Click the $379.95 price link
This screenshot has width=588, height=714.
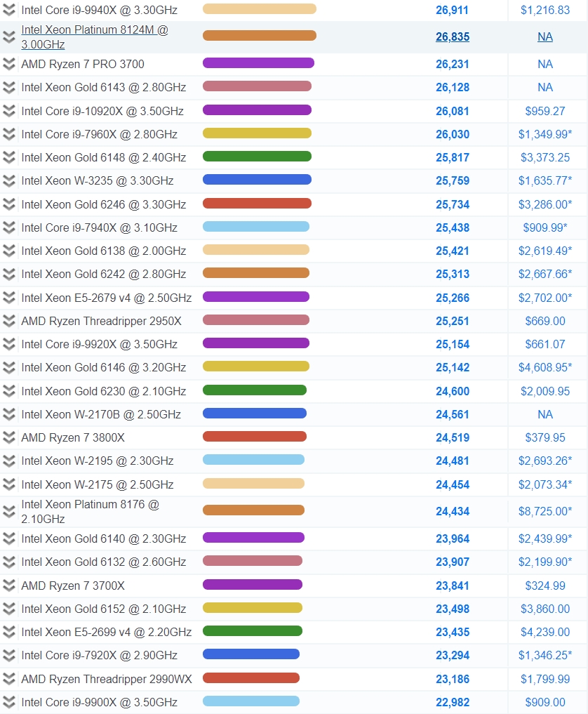(545, 437)
